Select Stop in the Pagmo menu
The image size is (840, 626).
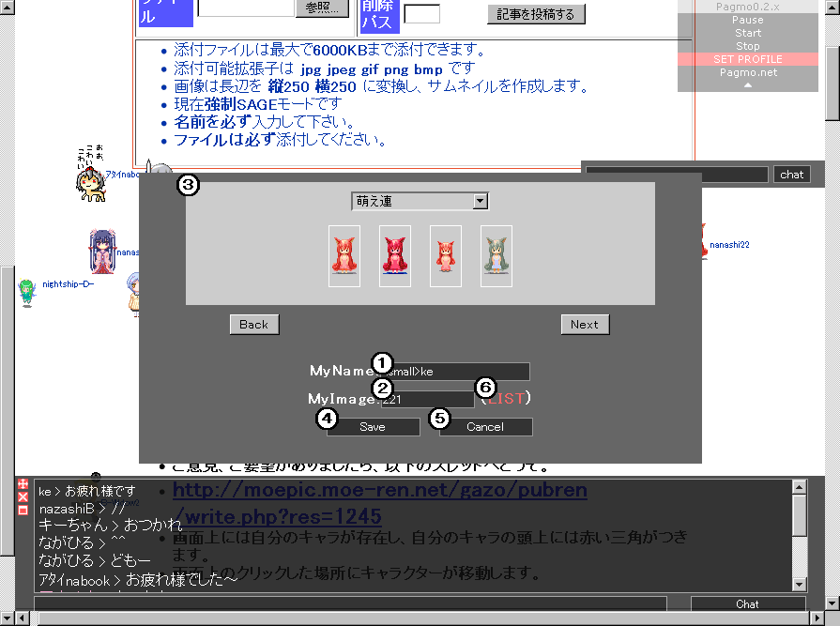click(x=748, y=46)
